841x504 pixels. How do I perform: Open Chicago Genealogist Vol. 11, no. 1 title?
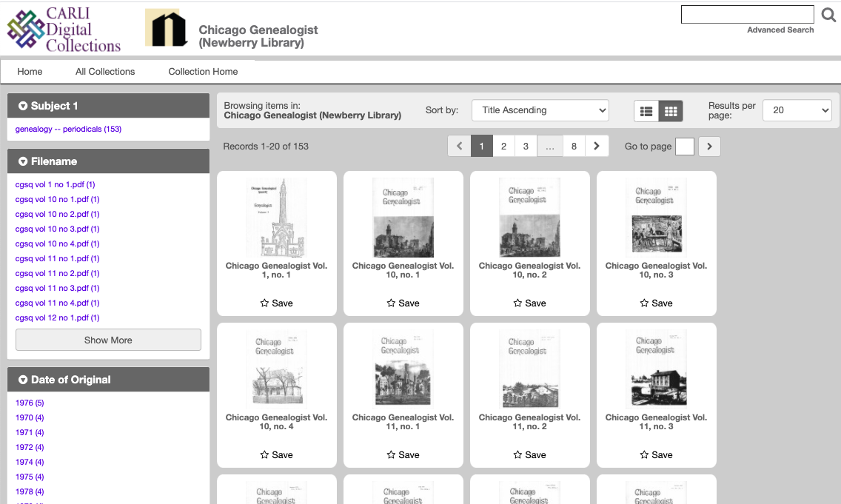tap(403, 422)
